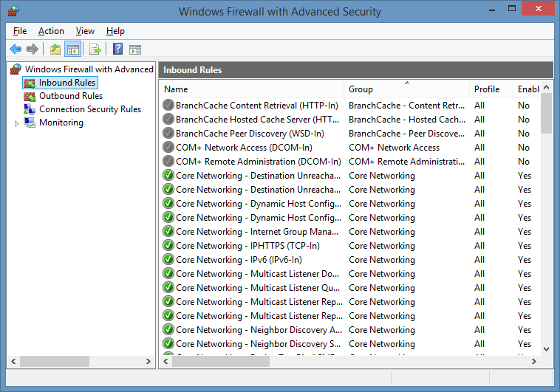
Task: Click green check icon for Multicast Listener Query rule
Action: click(168, 287)
